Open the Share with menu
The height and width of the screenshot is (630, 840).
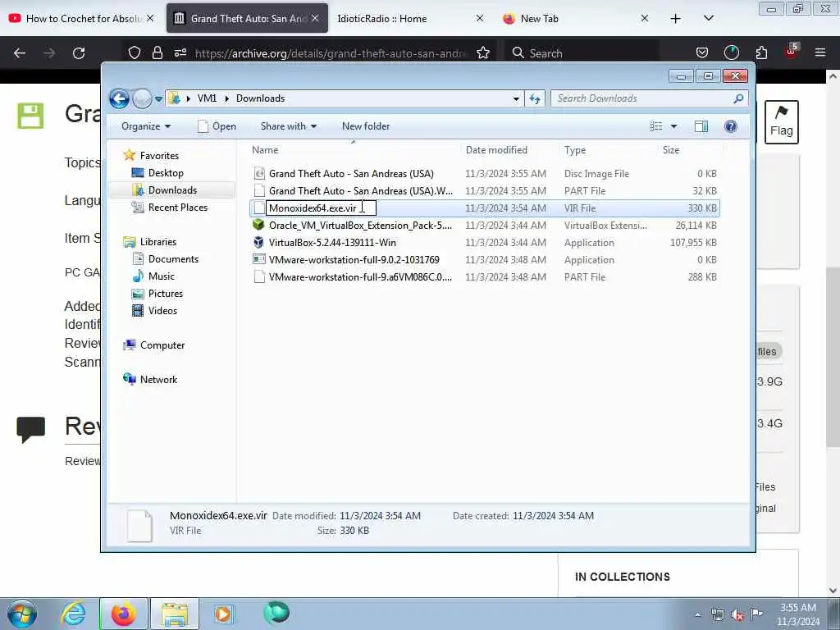click(288, 126)
